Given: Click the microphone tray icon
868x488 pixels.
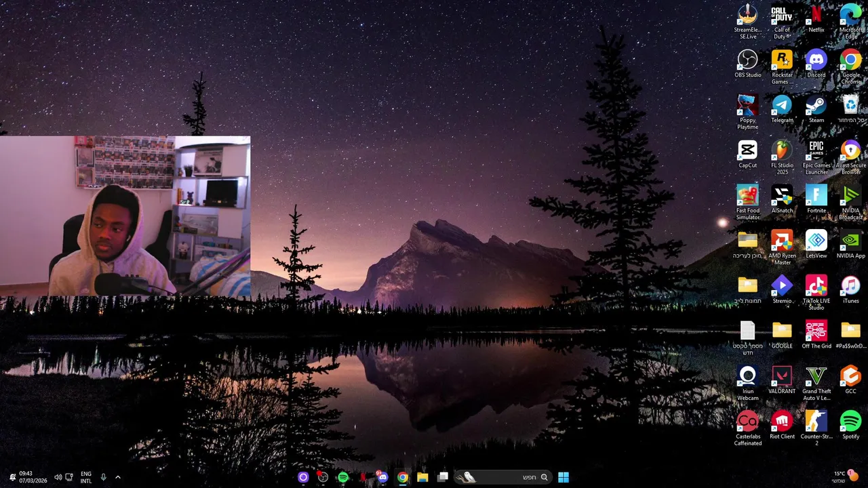Looking at the screenshot, I should tap(103, 477).
